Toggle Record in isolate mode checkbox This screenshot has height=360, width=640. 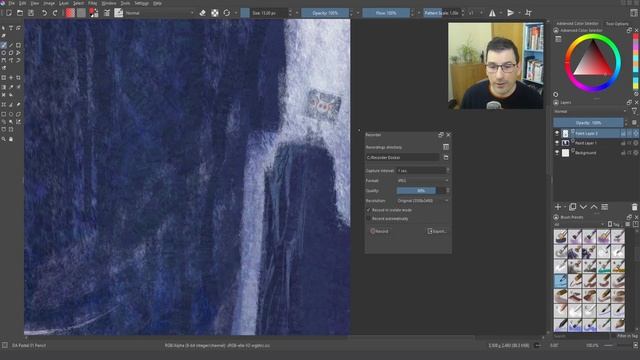pos(368,210)
